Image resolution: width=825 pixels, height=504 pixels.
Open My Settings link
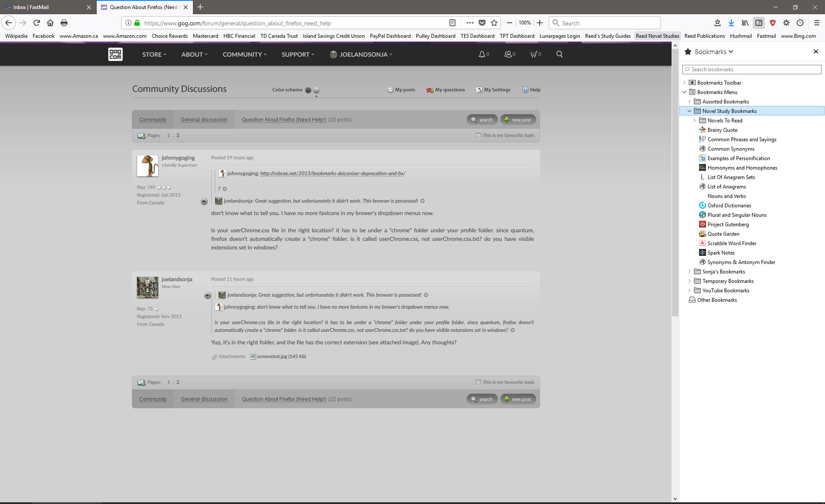click(493, 90)
